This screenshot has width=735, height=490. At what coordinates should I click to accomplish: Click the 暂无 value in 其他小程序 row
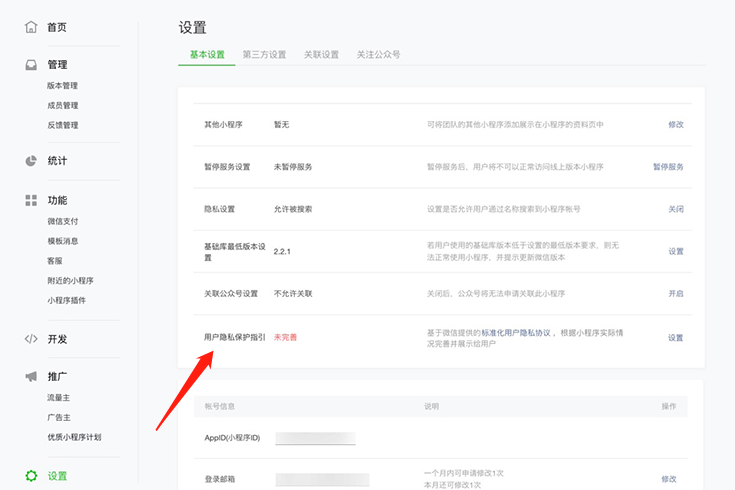(x=282, y=124)
